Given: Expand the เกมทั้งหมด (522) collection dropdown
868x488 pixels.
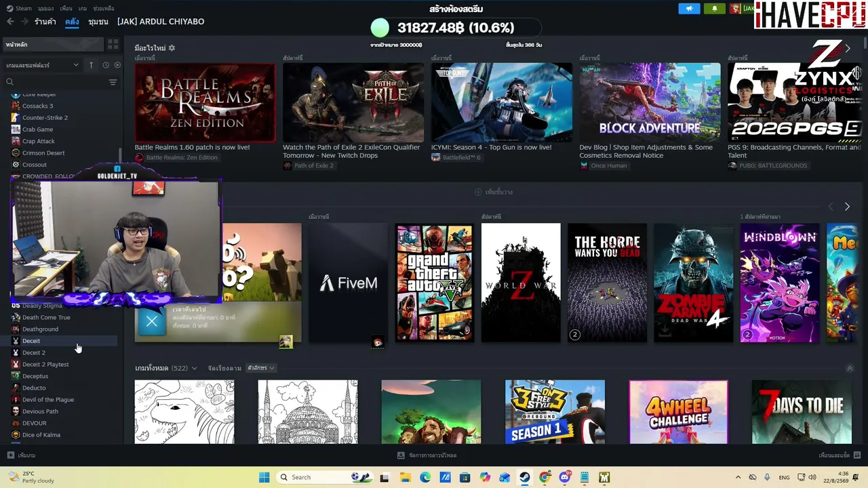Looking at the screenshot, I should (166, 368).
